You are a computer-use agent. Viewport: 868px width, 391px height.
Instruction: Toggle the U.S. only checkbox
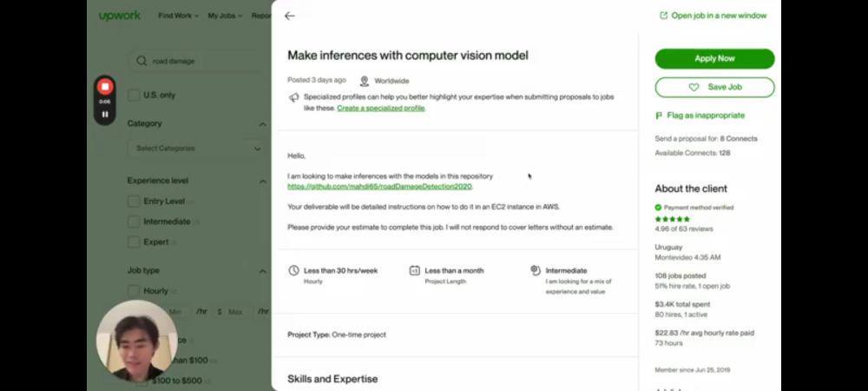tap(134, 96)
